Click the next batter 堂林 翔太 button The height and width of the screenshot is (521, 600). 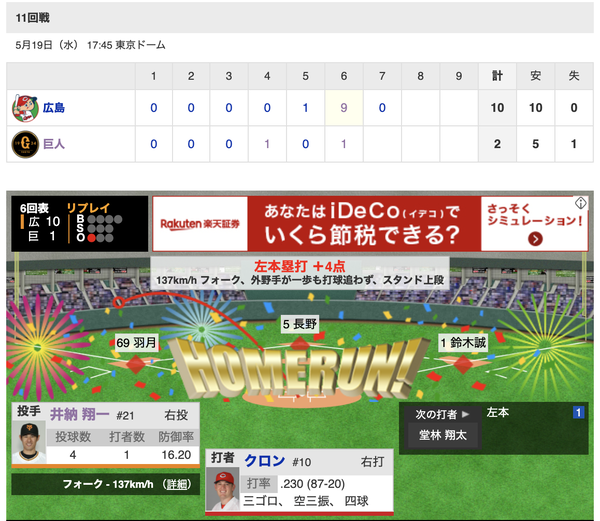coord(443,435)
